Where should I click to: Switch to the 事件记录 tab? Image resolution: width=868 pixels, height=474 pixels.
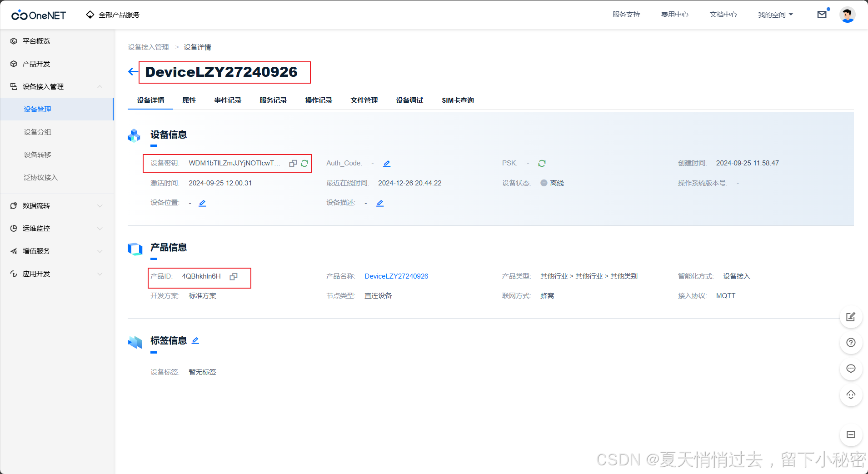pos(228,100)
